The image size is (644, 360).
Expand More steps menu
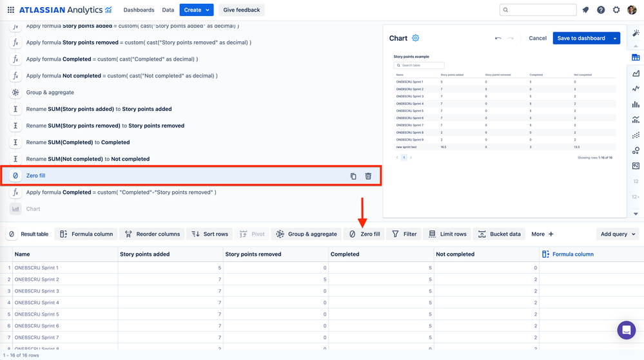pyautogui.click(x=542, y=234)
